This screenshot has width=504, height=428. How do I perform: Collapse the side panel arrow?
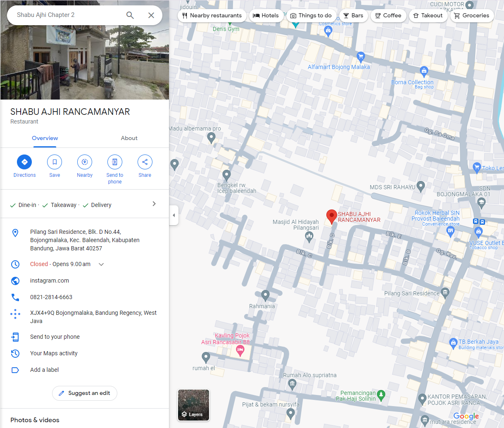[174, 215]
